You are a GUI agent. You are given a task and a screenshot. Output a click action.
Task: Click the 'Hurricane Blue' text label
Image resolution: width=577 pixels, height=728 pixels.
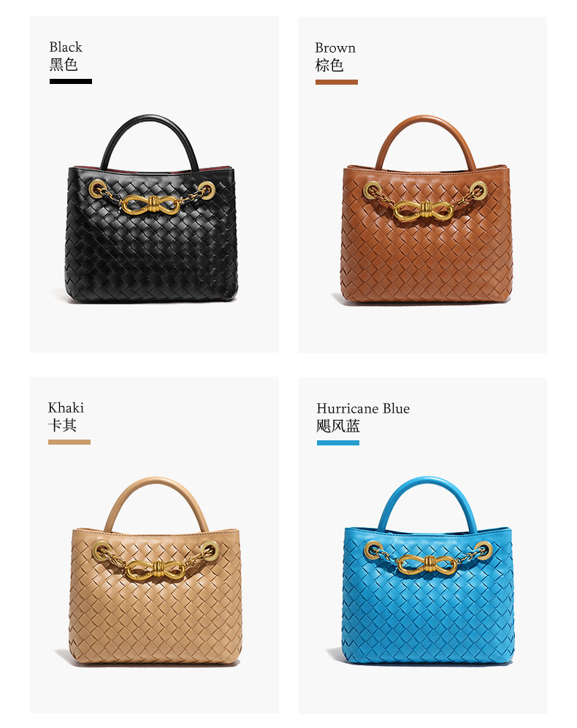pos(363,409)
